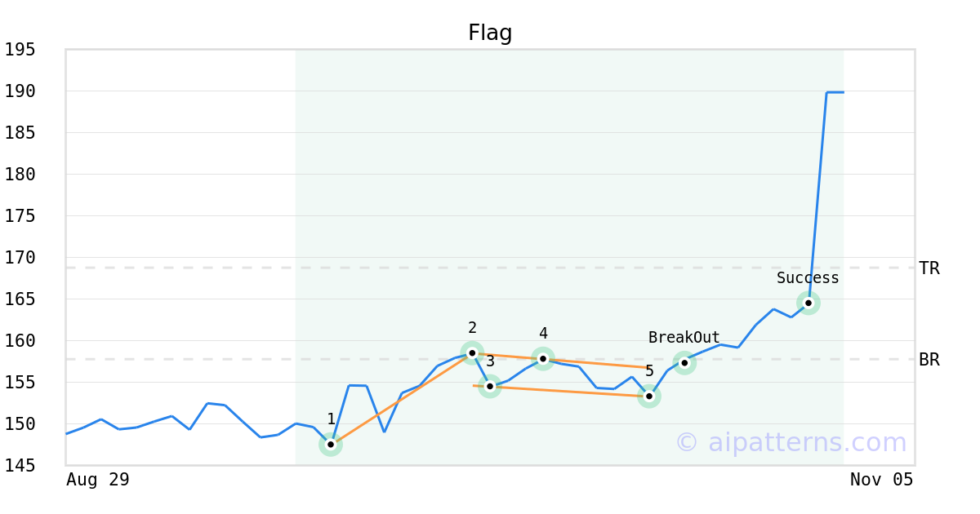Viewport: 980px width, 514px height.
Task: Select the 170 y-axis label
Action: point(20,258)
